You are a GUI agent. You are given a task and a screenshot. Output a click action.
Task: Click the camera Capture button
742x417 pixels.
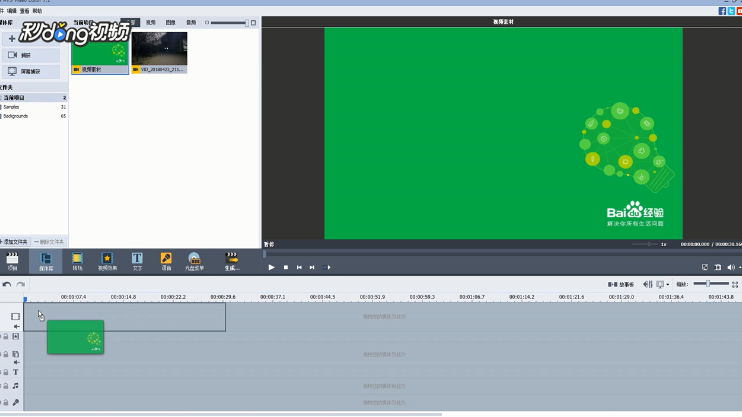pos(30,55)
